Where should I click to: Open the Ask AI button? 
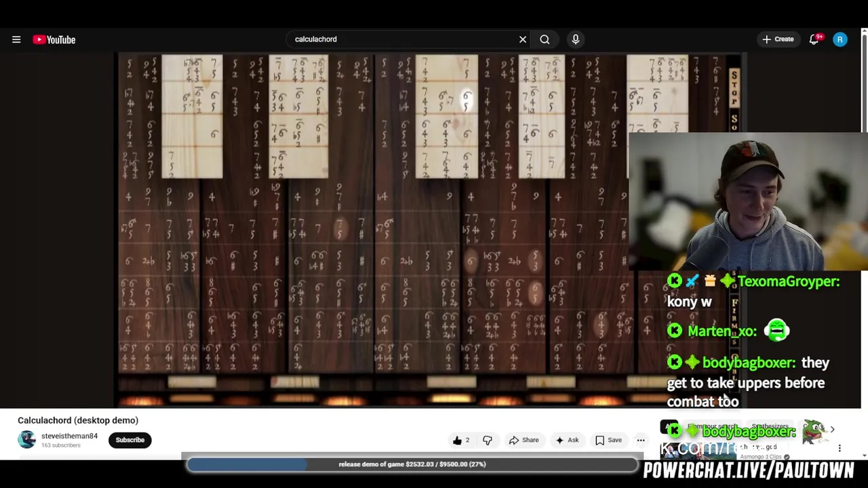tap(566, 440)
